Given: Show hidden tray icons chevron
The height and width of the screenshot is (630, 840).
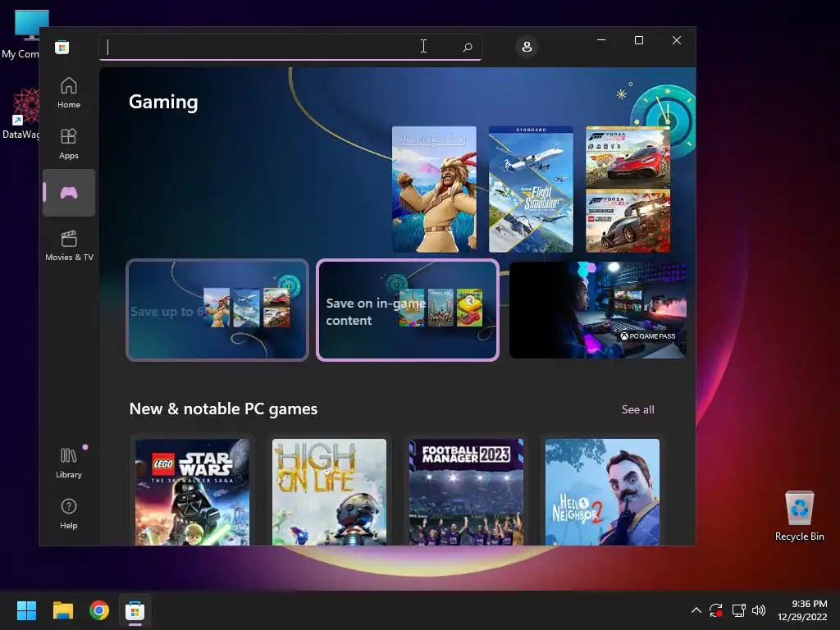Looking at the screenshot, I should coord(696,610).
